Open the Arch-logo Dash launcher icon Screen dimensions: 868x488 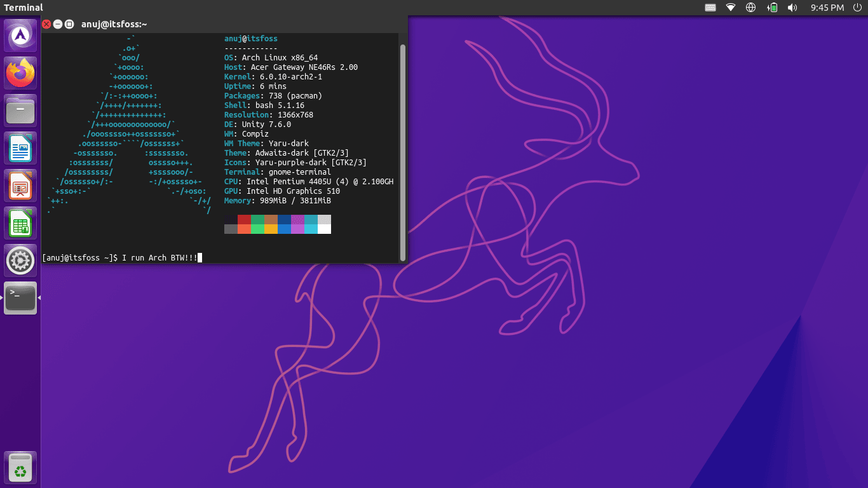[x=20, y=36]
